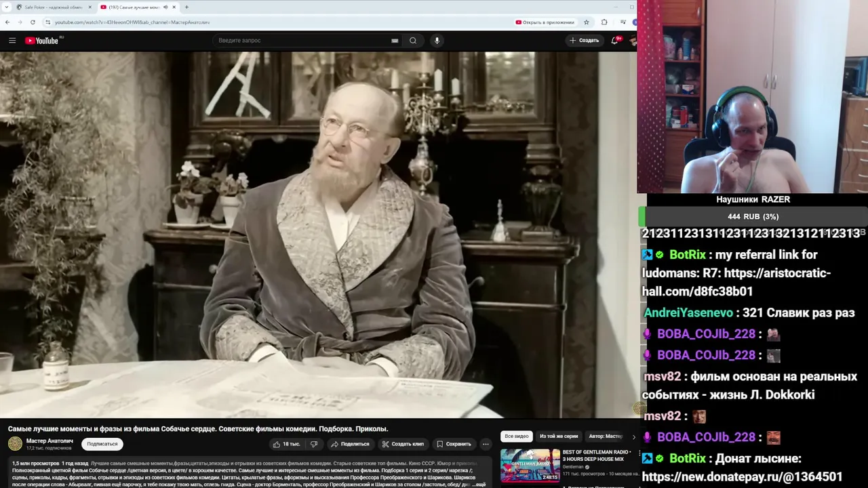
Task: Select the Автор: Мастер chip
Action: pos(606,436)
